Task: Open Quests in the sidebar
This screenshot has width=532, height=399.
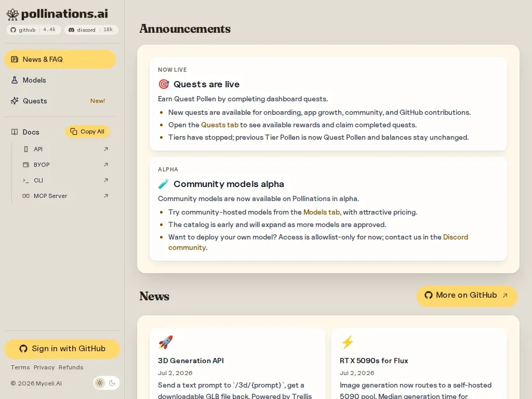Action: tap(60, 101)
